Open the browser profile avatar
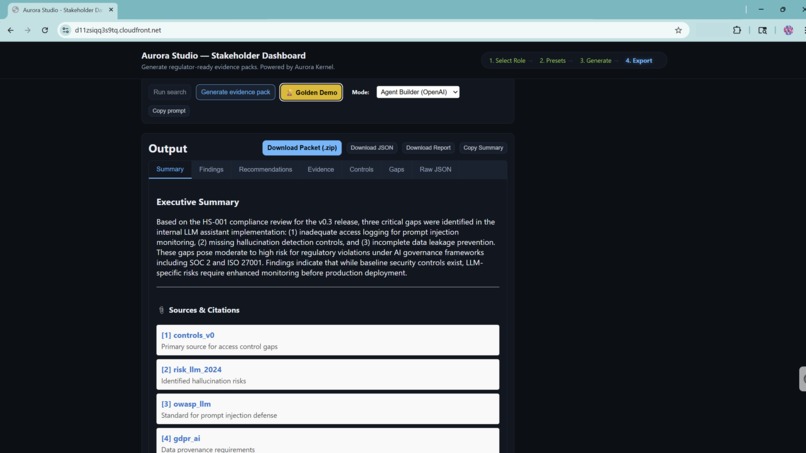The image size is (806, 453). click(788, 30)
